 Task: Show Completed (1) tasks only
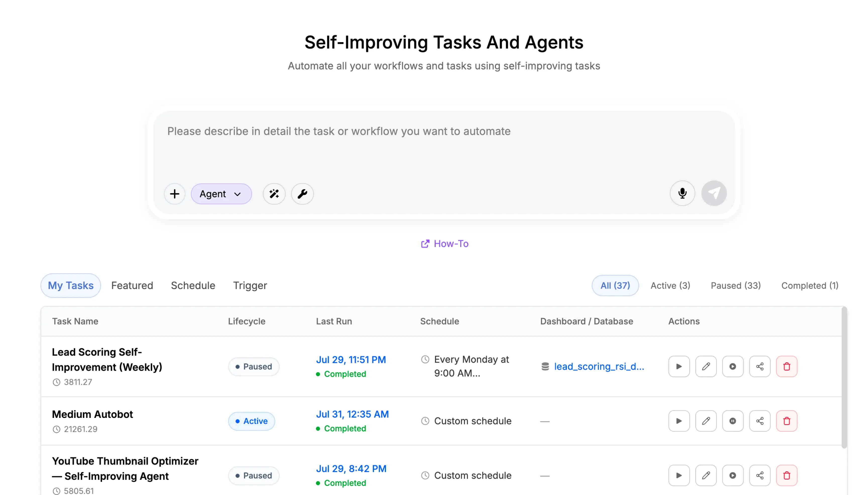809,286
